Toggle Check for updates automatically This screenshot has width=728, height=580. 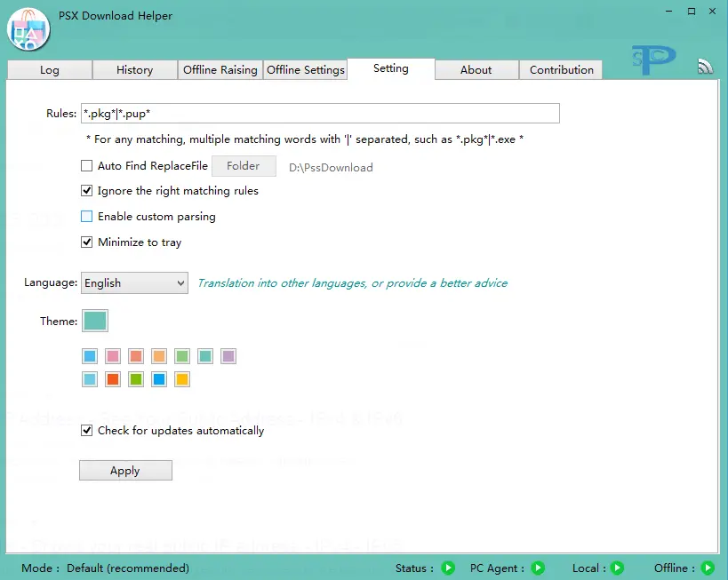(x=87, y=430)
